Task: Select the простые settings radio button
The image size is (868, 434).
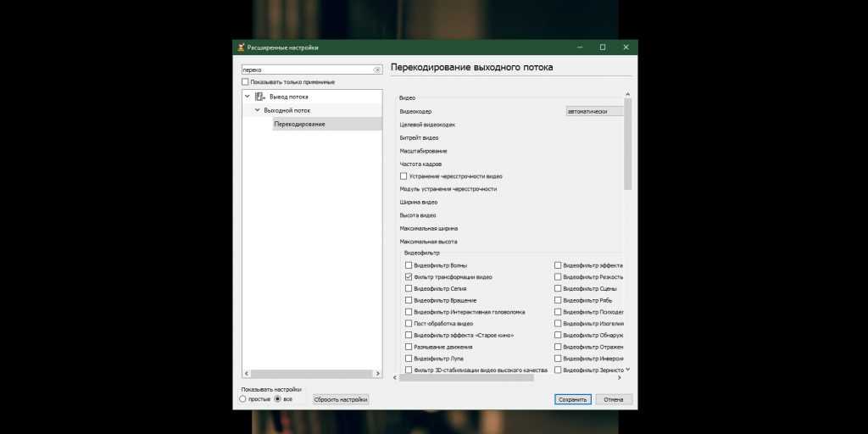Action: (x=243, y=398)
